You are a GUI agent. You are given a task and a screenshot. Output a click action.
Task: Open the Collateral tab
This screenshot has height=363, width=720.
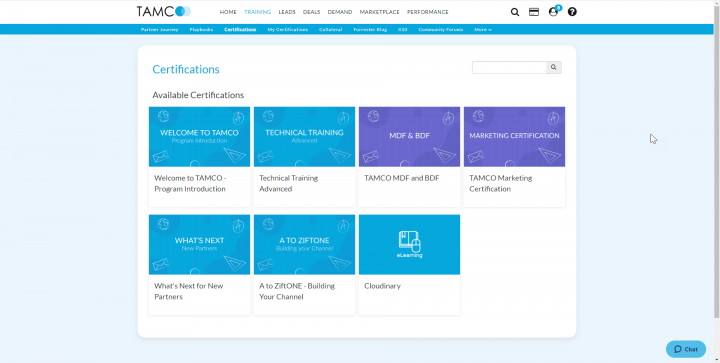tap(331, 29)
